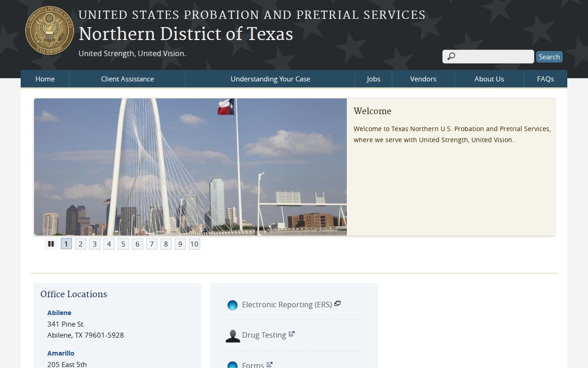This screenshot has width=588, height=368.
Task: Click the external link icon after Forms
Action: click(x=270, y=364)
